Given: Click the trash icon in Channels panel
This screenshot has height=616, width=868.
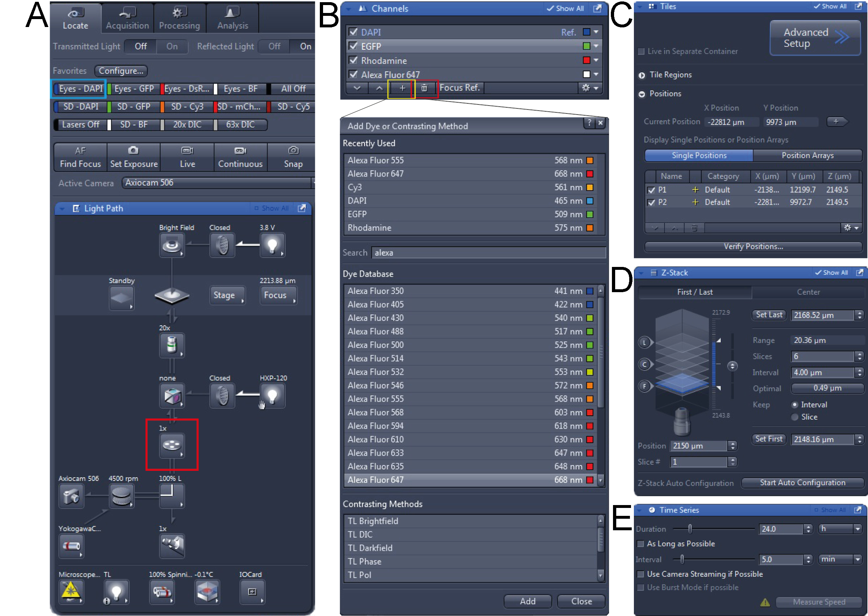Looking at the screenshot, I should point(424,88).
